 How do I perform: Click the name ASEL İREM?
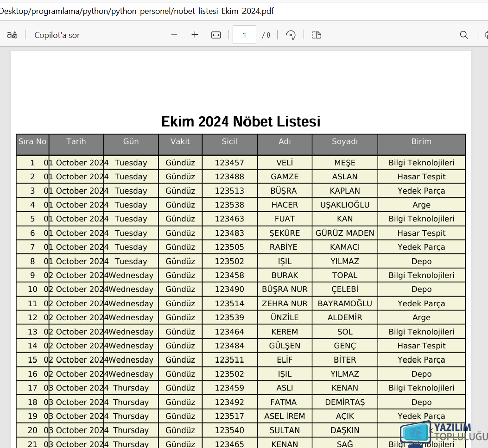[285, 416]
